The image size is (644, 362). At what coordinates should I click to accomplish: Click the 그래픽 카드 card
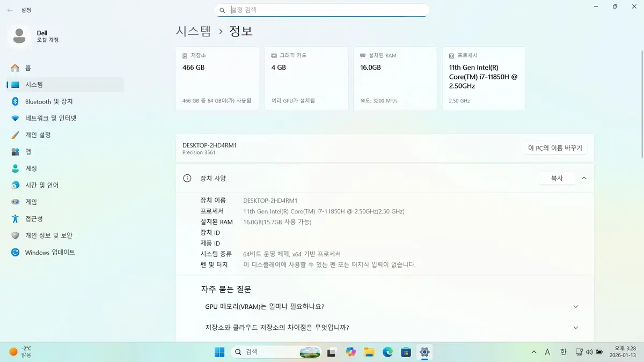306,78
